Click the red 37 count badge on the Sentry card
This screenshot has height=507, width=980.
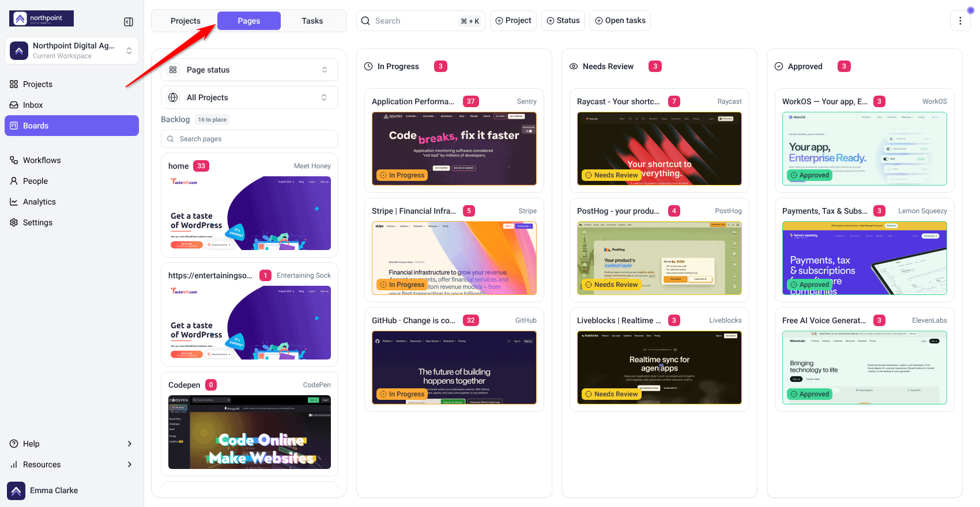pos(471,101)
